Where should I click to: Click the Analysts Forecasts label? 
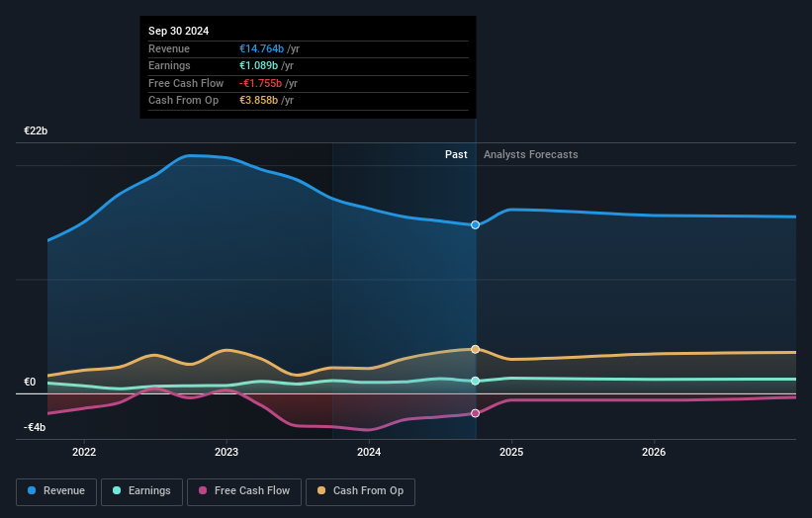click(x=531, y=154)
